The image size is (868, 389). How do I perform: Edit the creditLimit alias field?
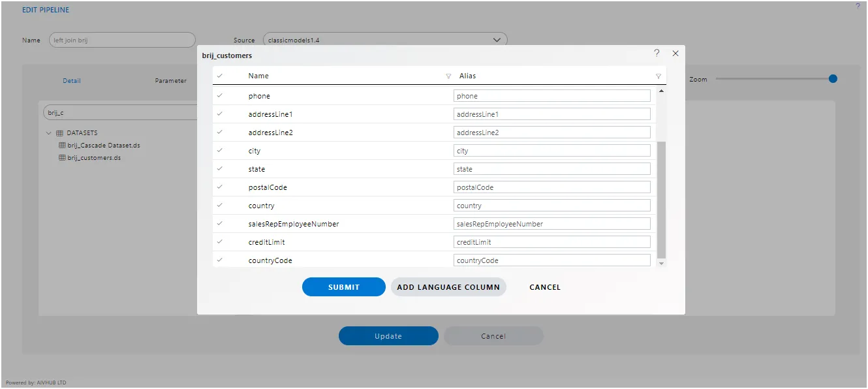pos(552,242)
